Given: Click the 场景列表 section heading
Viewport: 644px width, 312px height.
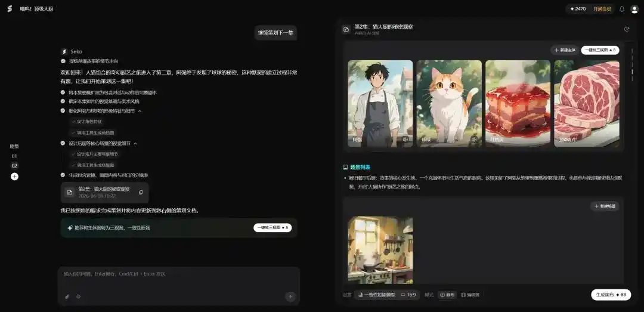Looking at the screenshot, I should (x=360, y=167).
